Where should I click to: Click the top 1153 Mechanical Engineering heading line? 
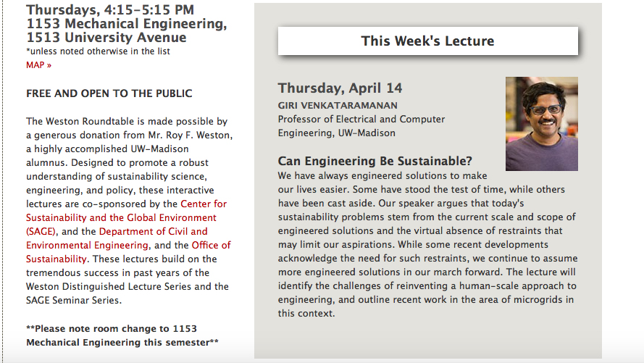[x=126, y=24]
